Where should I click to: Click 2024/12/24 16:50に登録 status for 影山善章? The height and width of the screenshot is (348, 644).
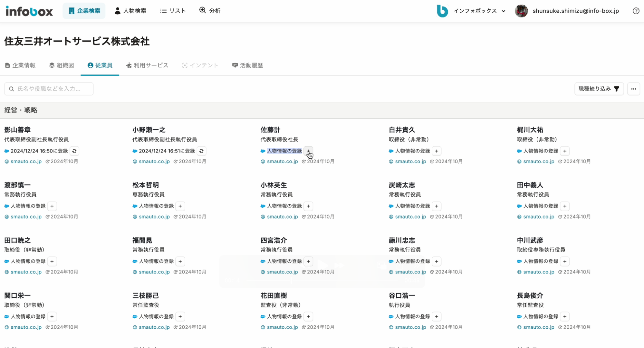point(39,151)
